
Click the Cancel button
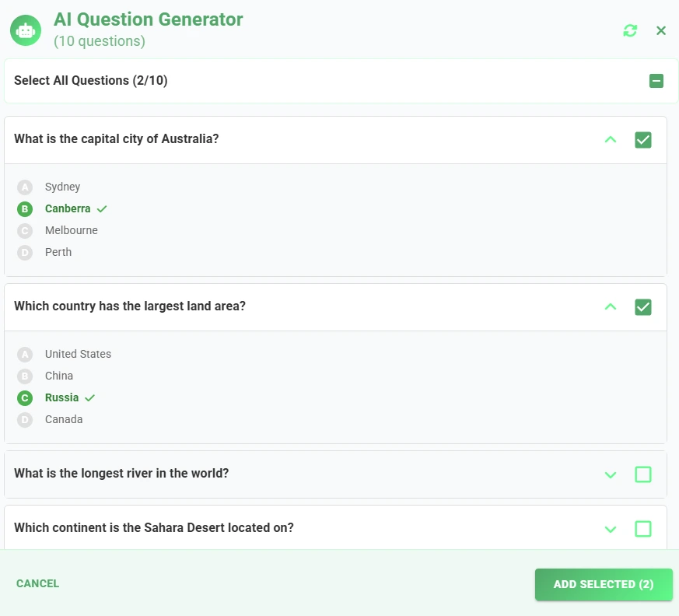[x=37, y=583]
